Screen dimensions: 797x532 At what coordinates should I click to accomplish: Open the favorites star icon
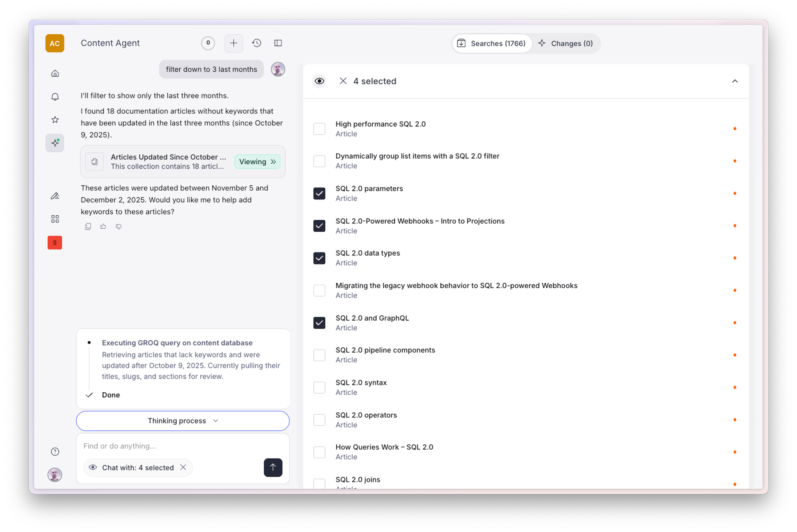click(x=55, y=120)
